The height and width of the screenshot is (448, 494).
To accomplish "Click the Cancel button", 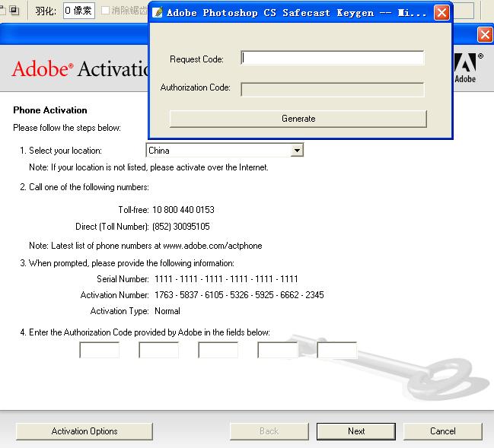I will click(x=443, y=431).
